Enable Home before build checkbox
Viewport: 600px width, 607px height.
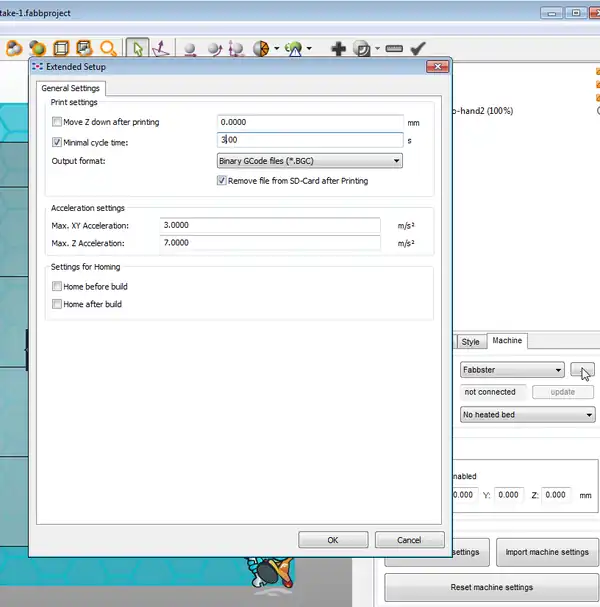pyautogui.click(x=57, y=286)
